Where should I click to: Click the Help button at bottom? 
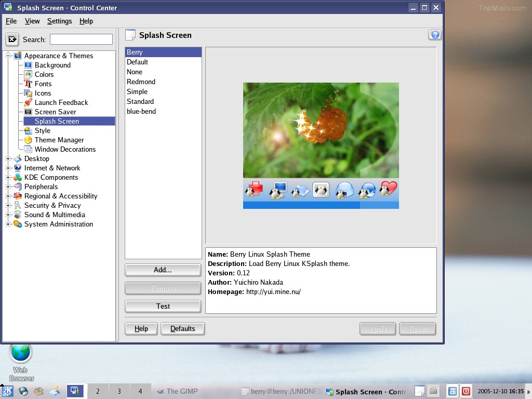141,329
